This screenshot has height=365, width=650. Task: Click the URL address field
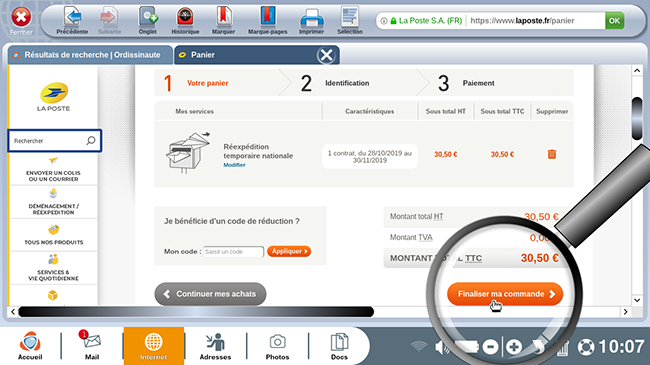click(x=536, y=20)
